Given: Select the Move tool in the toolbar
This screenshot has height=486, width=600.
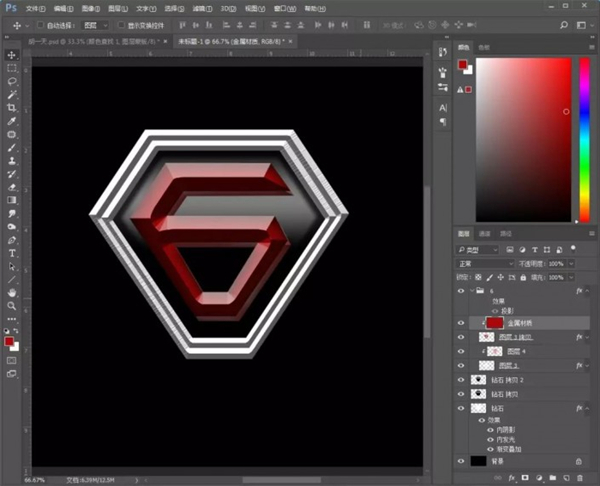Looking at the screenshot, I should click(12, 55).
